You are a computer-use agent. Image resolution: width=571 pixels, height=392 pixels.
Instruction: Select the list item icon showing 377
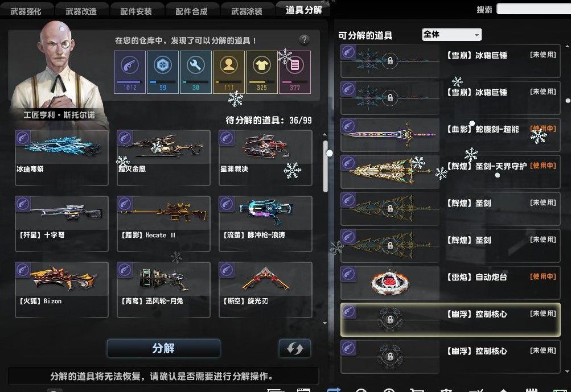click(294, 72)
